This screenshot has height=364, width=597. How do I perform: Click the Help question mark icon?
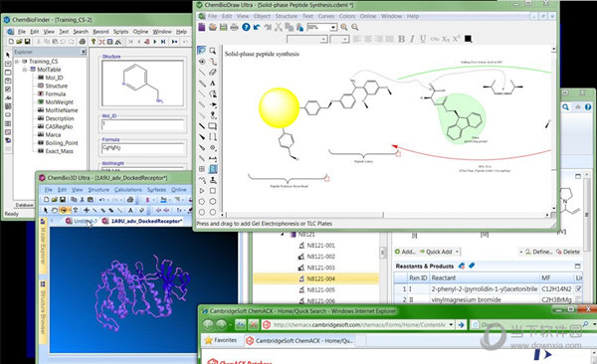point(246,27)
